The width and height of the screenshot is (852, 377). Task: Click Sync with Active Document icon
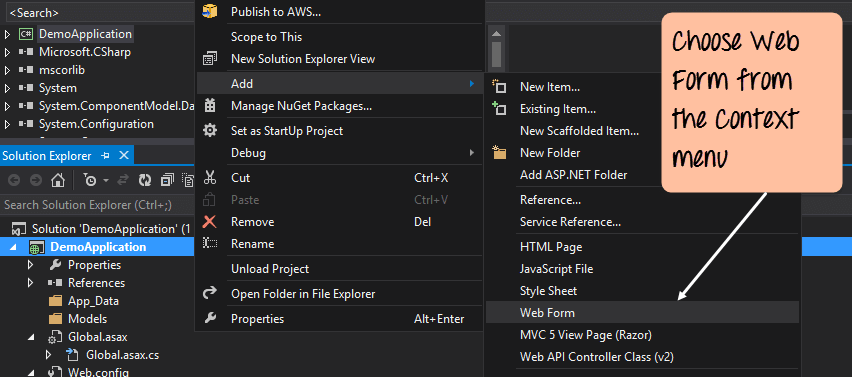pyautogui.click(x=123, y=180)
